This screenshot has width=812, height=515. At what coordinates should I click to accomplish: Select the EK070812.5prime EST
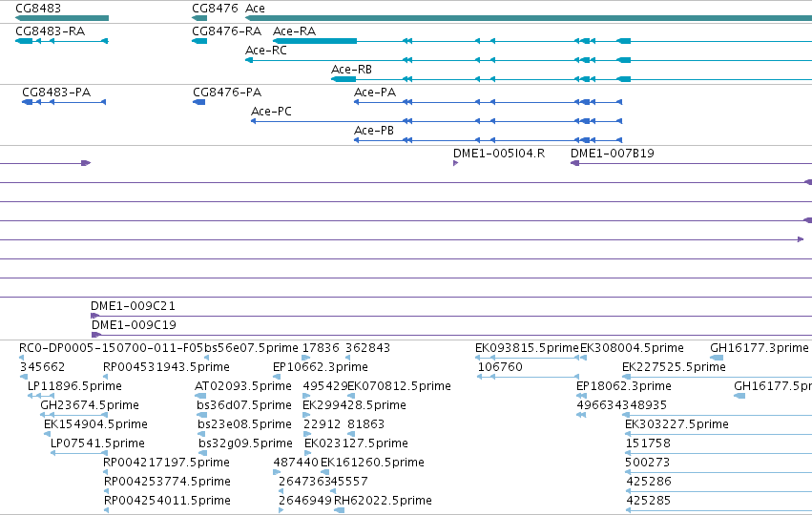351,396
